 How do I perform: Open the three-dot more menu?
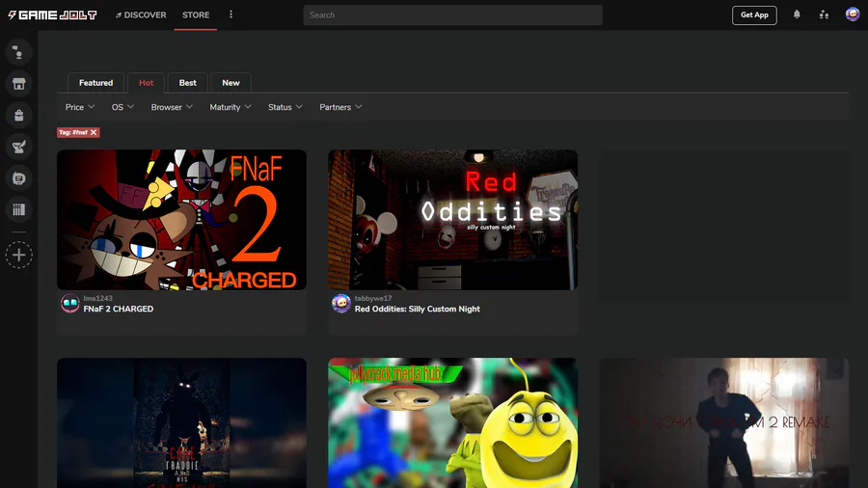pyautogui.click(x=231, y=14)
